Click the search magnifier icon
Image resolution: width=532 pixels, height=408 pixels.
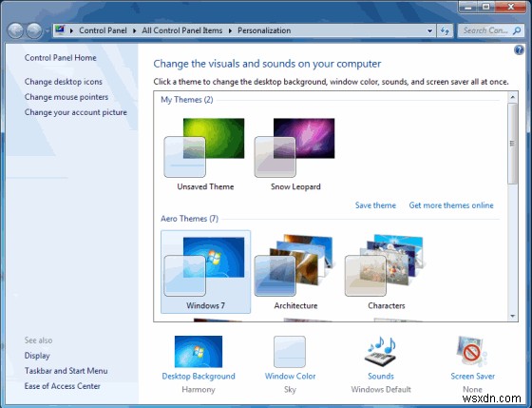pyautogui.click(x=517, y=31)
